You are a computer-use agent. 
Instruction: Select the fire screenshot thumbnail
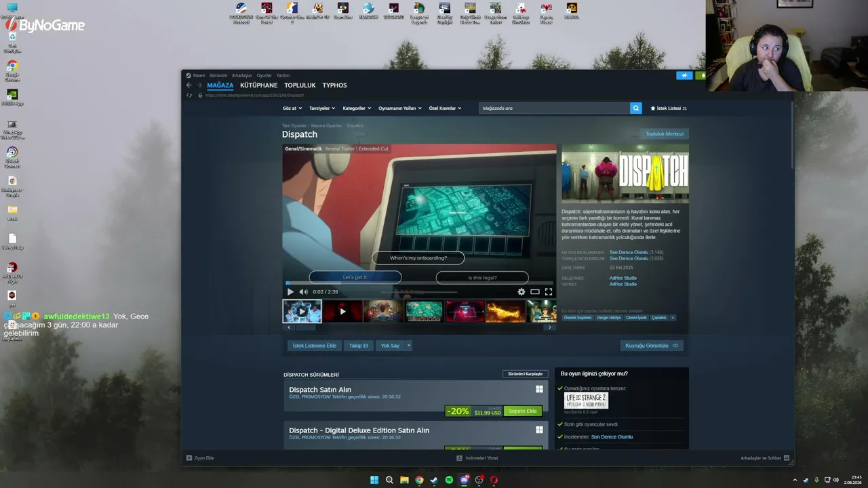[505, 311]
